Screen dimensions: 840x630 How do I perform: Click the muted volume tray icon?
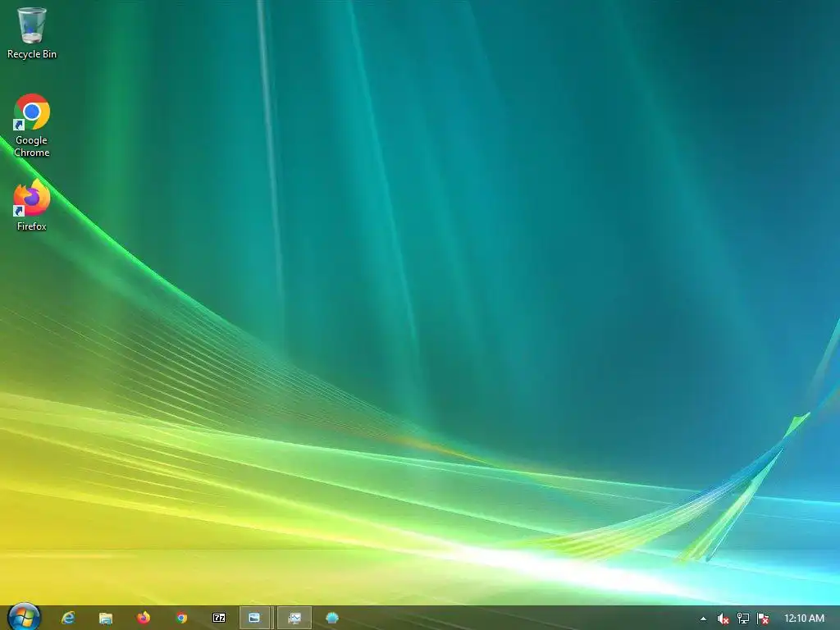pos(723,619)
